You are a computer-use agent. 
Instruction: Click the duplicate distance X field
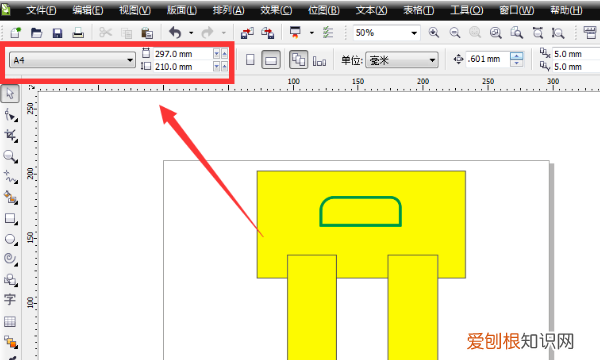576,54
